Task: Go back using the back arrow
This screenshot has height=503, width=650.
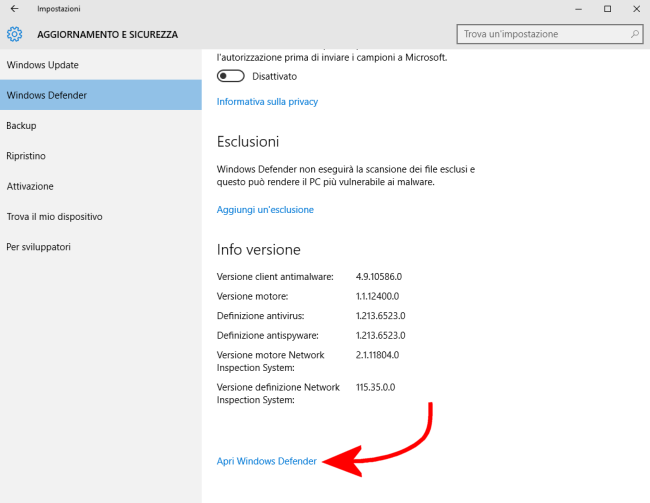Action: tap(15, 9)
